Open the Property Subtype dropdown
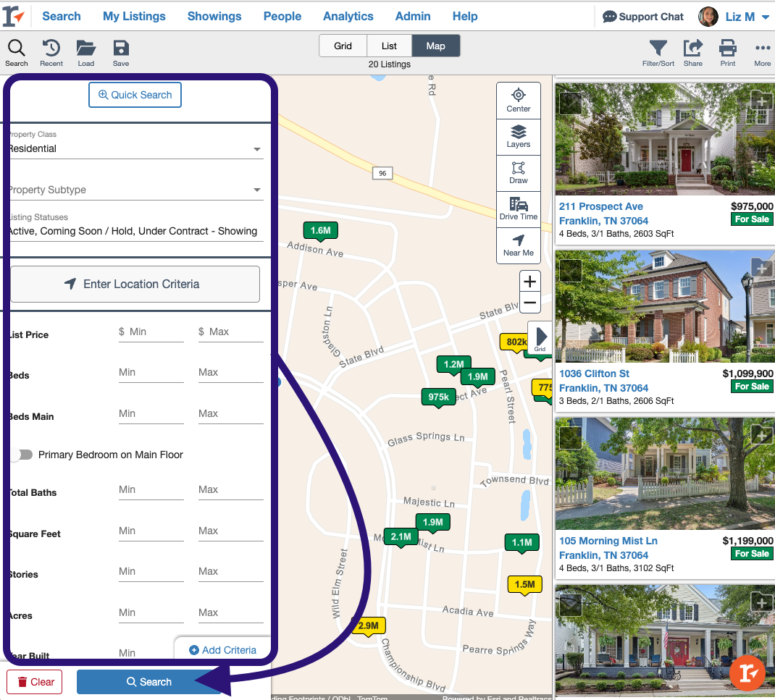 pos(136,190)
